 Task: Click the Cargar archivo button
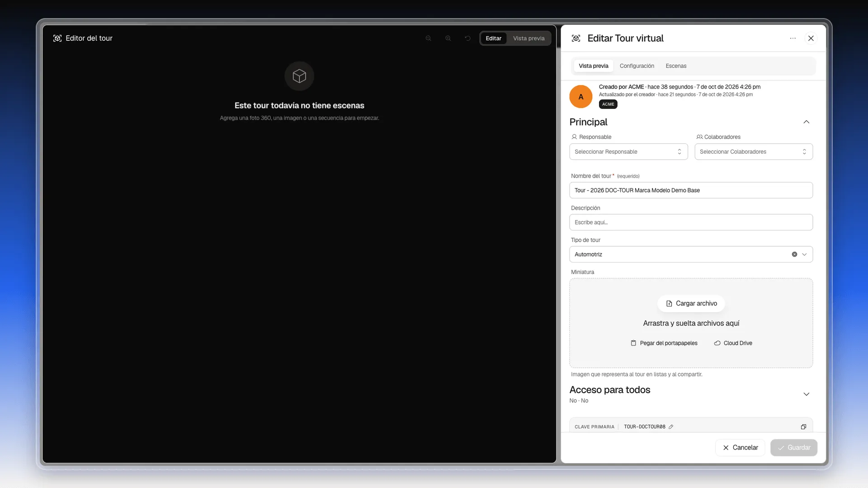point(691,304)
